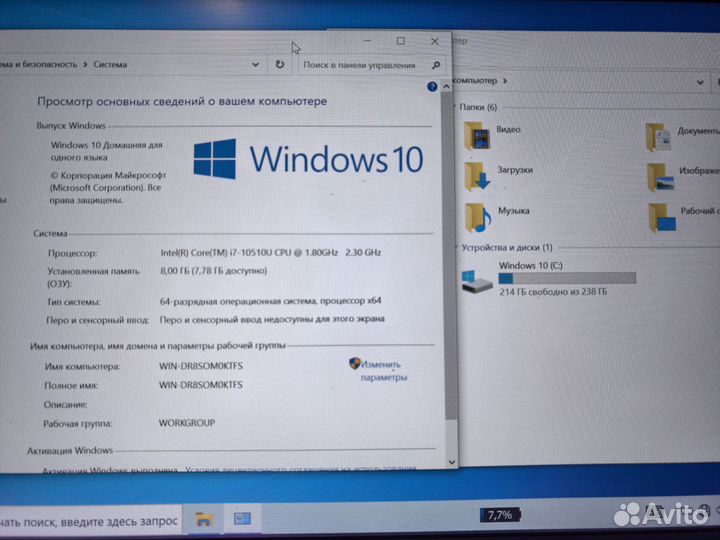The image size is (720, 540).
Task: Click the C: drive free space bar
Action: [567, 278]
